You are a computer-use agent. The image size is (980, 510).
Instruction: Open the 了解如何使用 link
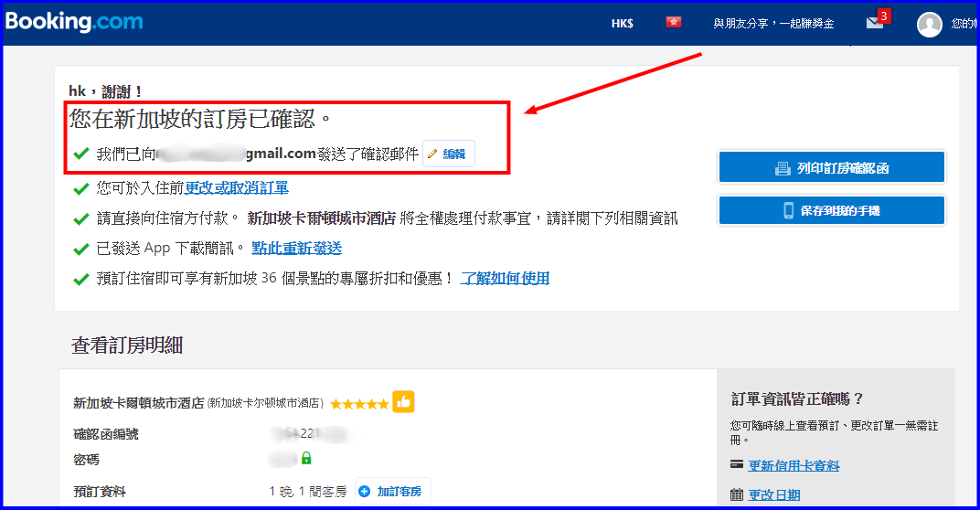pos(505,278)
